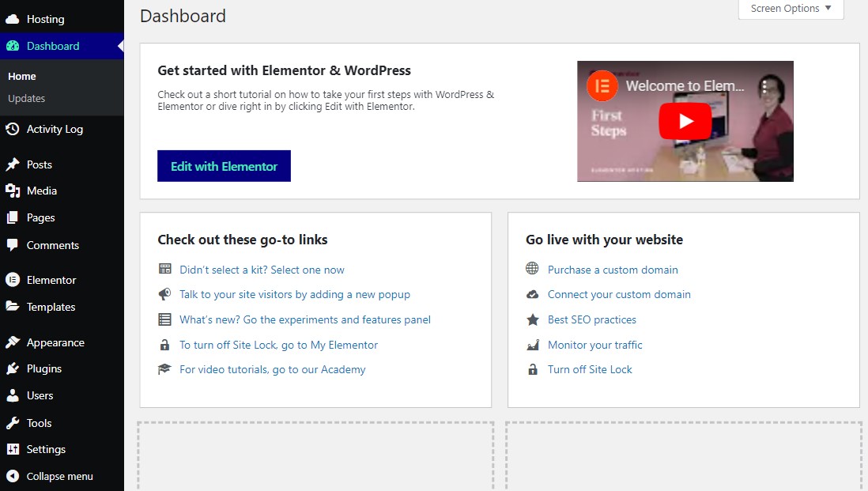Click the padlock icon beside 'To turn off Site Lock'

point(164,345)
